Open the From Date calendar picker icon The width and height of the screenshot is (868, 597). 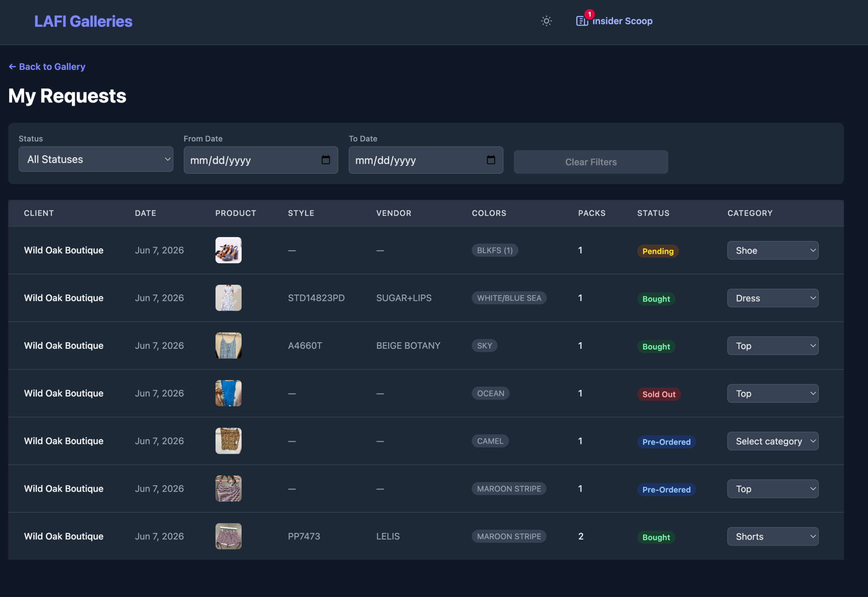point(325,160)
